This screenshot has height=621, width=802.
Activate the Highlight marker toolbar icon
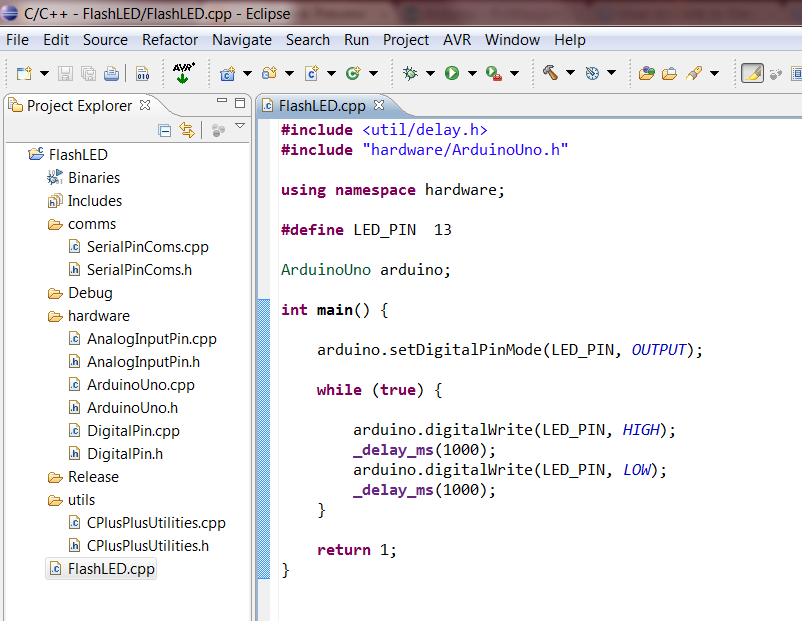tap(751, 73)
